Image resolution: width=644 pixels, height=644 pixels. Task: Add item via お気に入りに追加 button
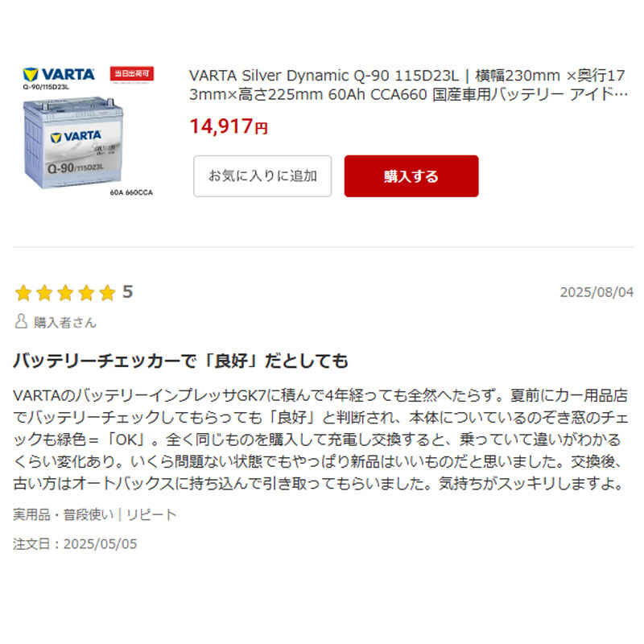click(x=262, y=176)
